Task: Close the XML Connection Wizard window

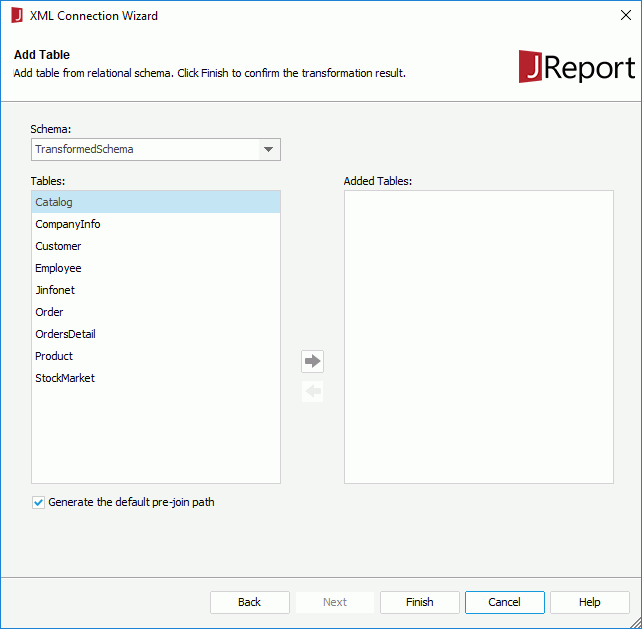Action: [x=626, y=16]
